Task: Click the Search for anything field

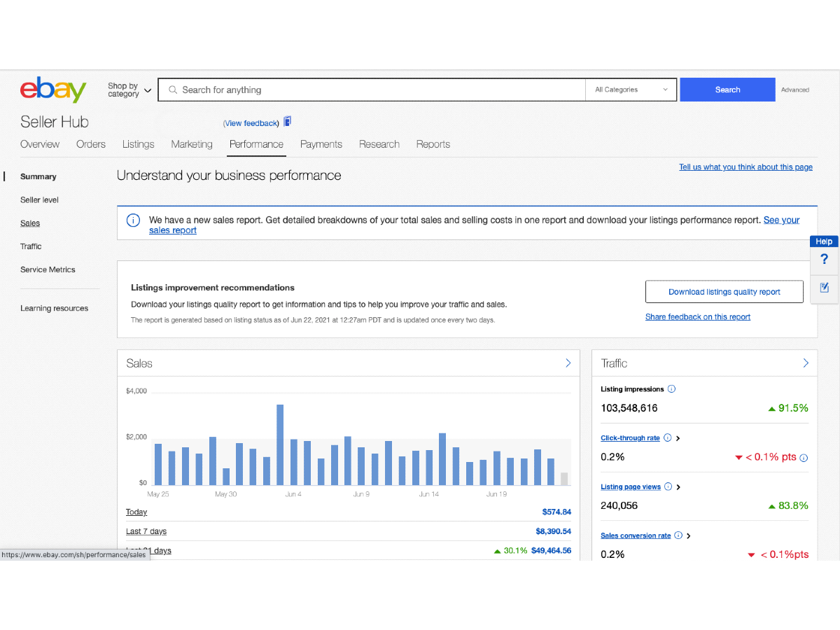Action: pos(372,90)
